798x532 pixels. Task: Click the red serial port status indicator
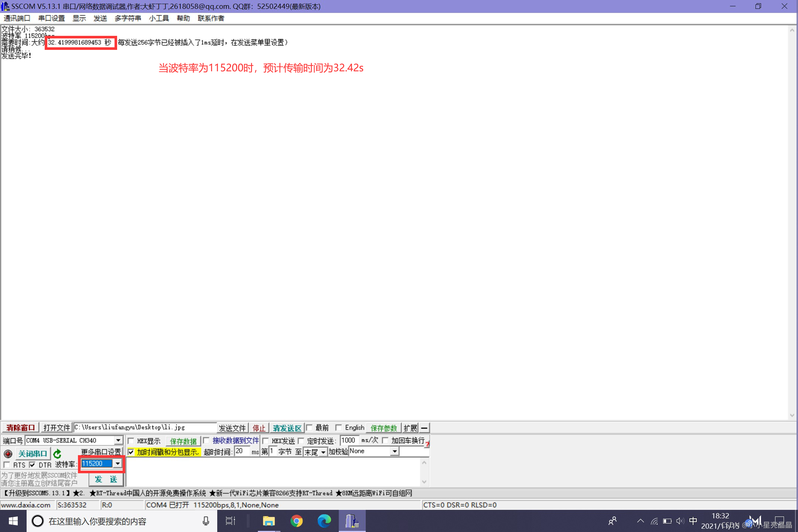pos(8,453)
